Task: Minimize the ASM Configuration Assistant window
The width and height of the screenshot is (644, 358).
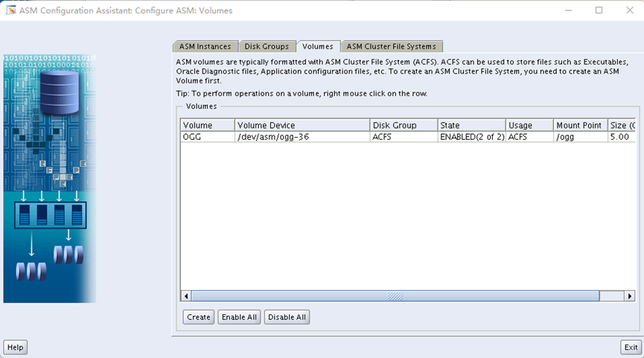Action: tap(568, 10)
